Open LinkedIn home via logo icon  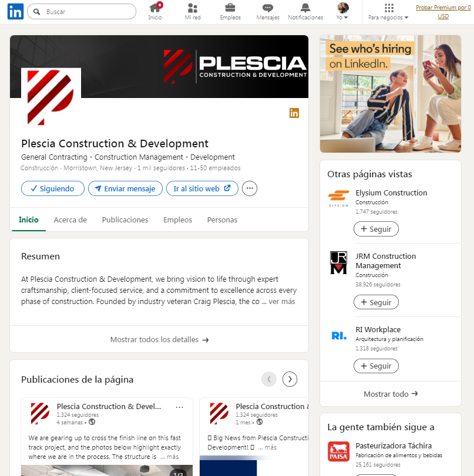click(15, 12)
